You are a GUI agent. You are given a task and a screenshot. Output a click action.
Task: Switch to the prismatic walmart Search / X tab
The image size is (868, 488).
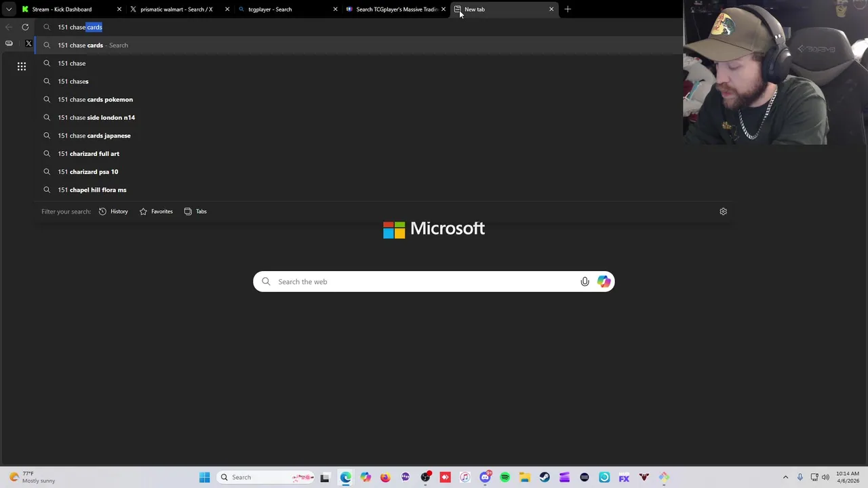[x=179, y=9]
